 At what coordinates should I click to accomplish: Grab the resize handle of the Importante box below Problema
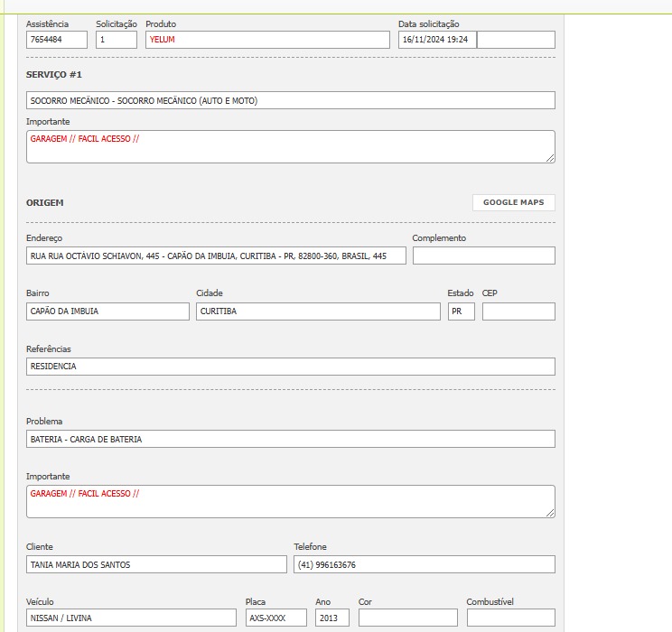550,513
